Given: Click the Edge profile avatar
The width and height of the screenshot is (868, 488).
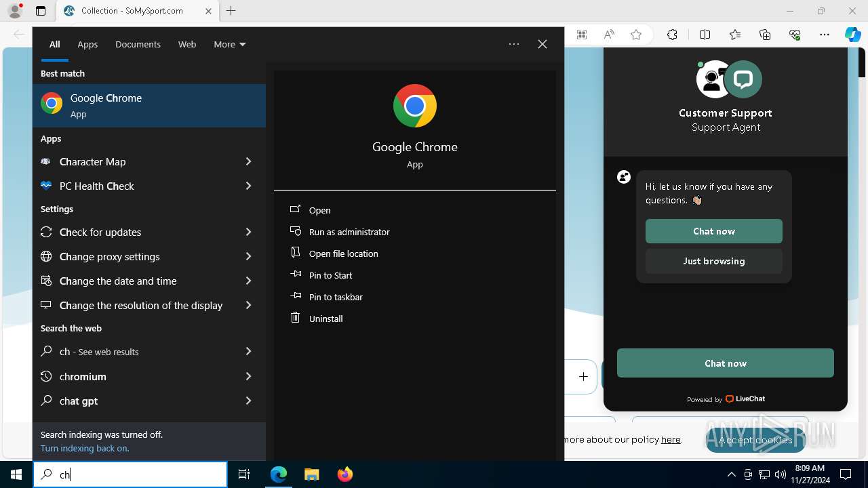Looking at the screenshot, I should point(15,11).
